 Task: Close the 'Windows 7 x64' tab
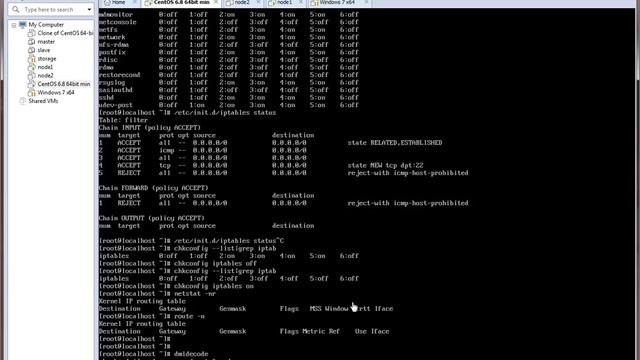[366, 2]
